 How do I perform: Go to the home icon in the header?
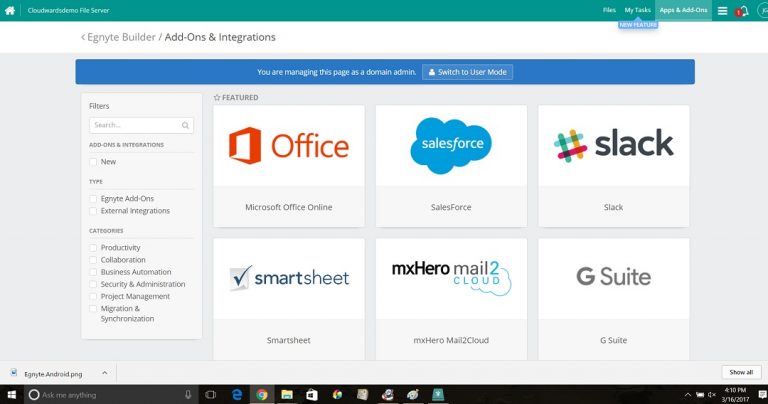[10, 10]
